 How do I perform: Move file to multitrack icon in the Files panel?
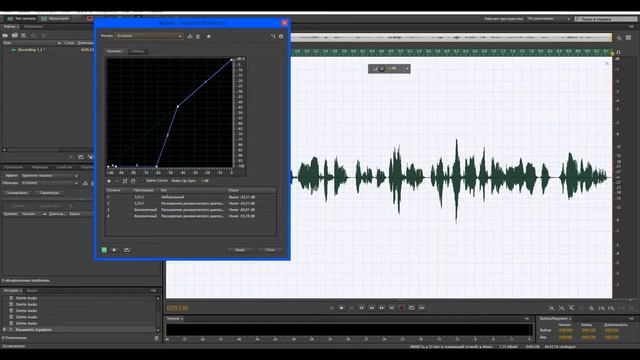[x=33, y=36]
